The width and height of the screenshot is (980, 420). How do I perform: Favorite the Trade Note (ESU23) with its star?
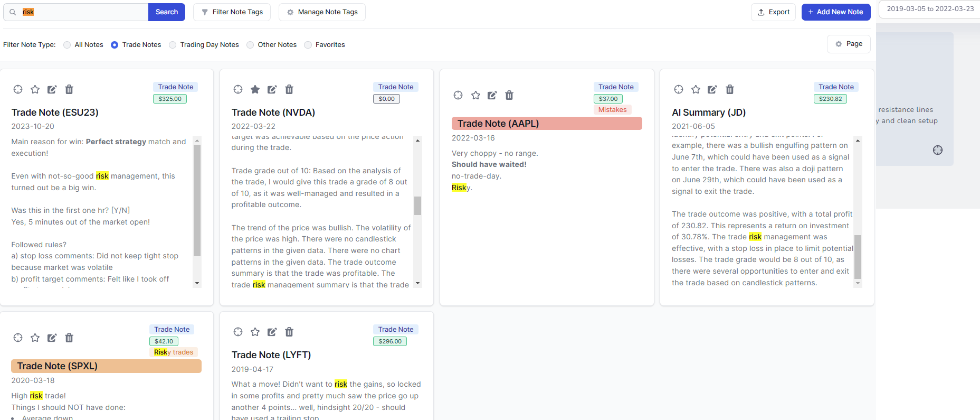click(35, 89)
